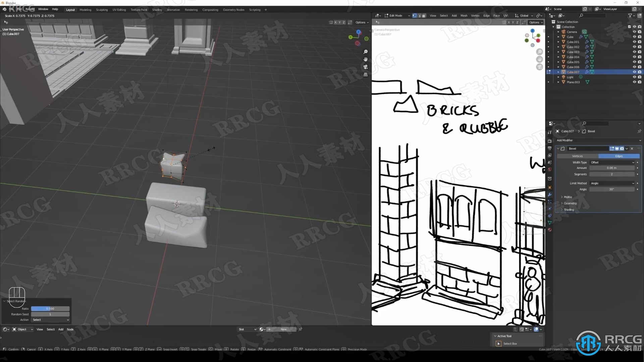The width and height of the screenshot is (644, 362).
Task: Hide Camera in viewport via eye icon
Action: coord(634,32)
